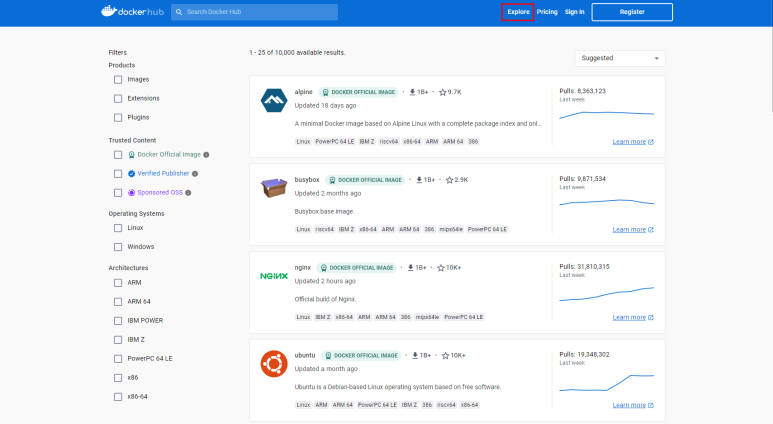Click busybox's star rating icon

tap(449, 180)
